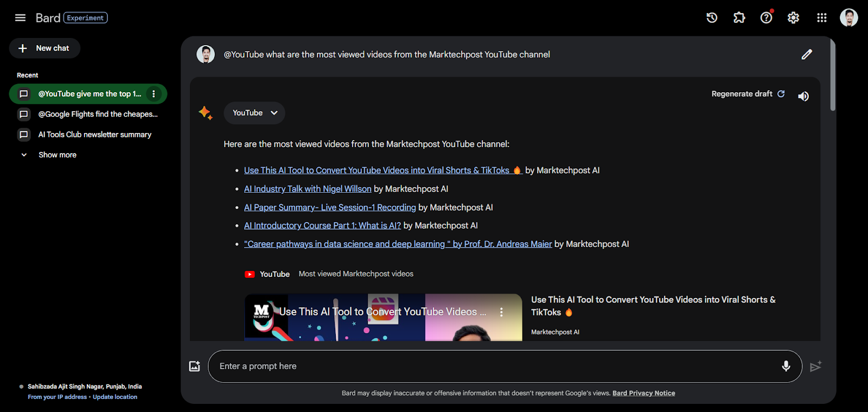Open options for the selected chat
This screenshot has height=412, width=868.
[x=154, y=94]
